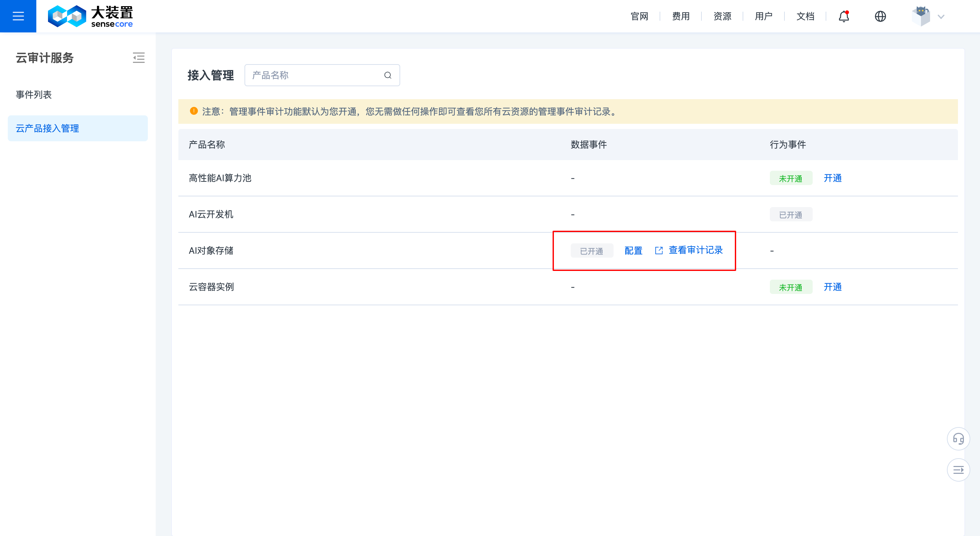This screenshot has height=536, width=980.
Task: Click the 已开通 tag for AI云开发机
Action: click(x=791, y=215)
